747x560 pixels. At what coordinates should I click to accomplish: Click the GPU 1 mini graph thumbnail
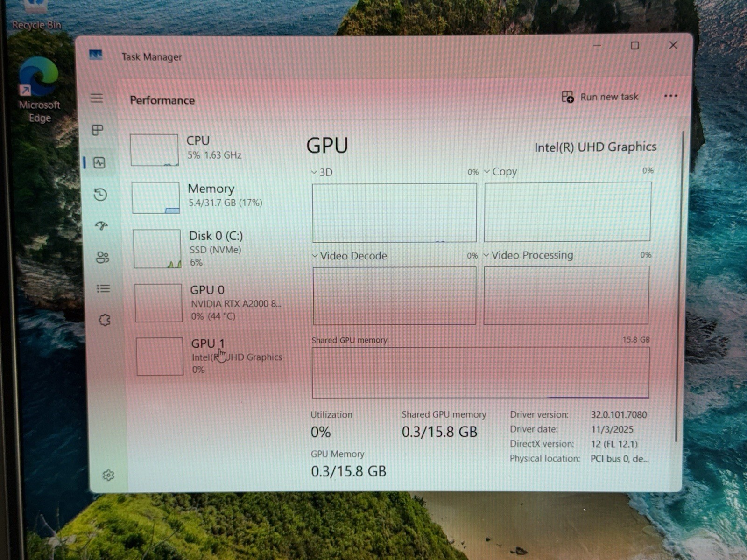tap(160, 357)
